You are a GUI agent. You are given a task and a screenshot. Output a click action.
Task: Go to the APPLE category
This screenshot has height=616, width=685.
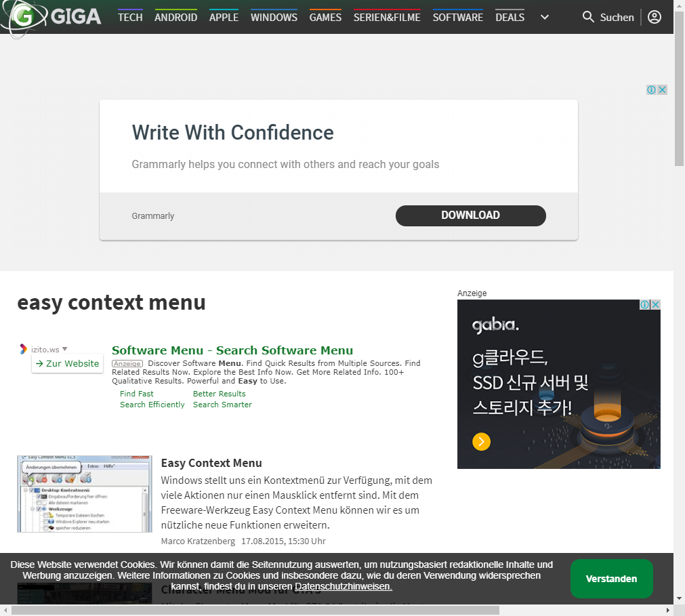(x=224, y=18)
